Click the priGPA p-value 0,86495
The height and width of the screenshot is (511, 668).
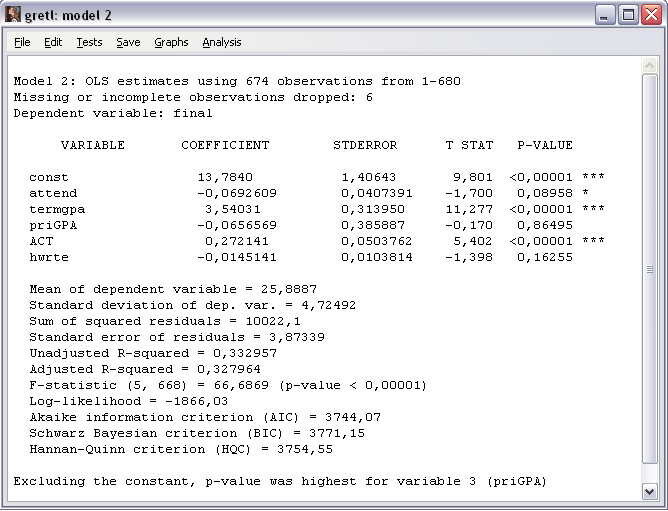pos(545,225)
